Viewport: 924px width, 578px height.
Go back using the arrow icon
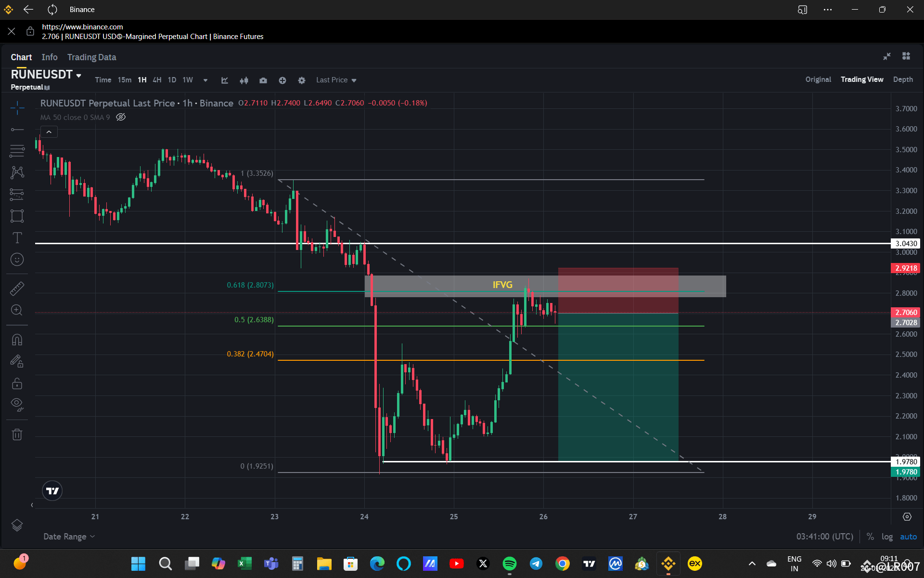28,10
